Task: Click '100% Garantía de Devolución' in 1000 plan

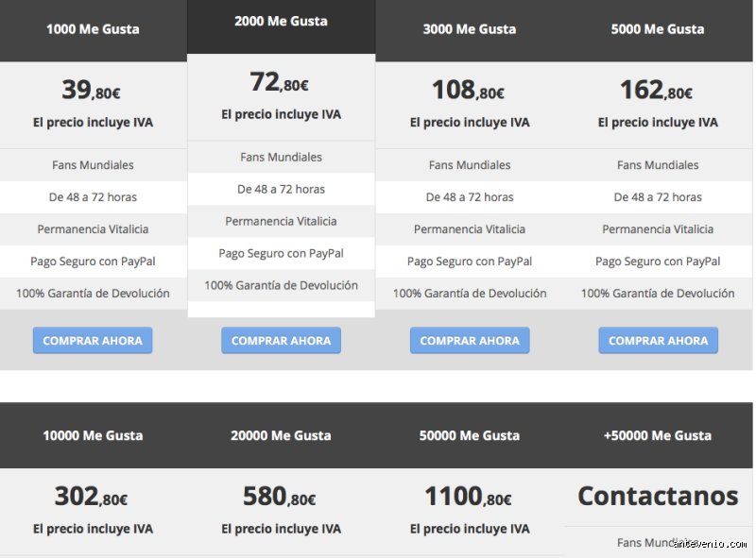Action: (x=93, y=294)
